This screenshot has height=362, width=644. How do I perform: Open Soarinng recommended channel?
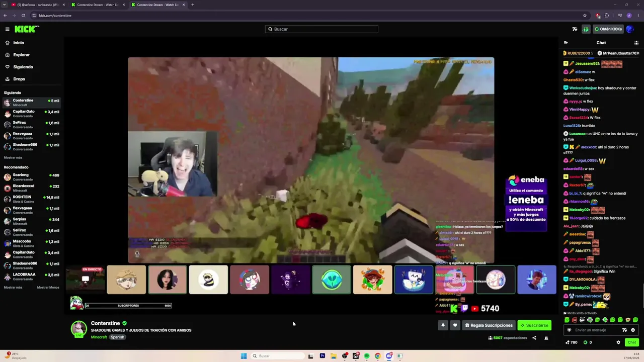coord(31,177)
